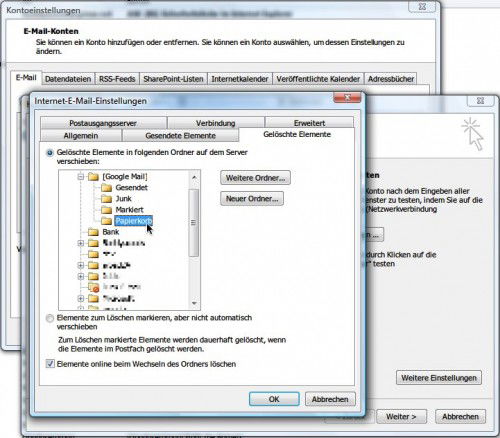Image resolution: width=500 pixels, height=438 pixels.
Task: Select 'Elemente zum Löschen markieren' radio option
Action: click(50, 318)
